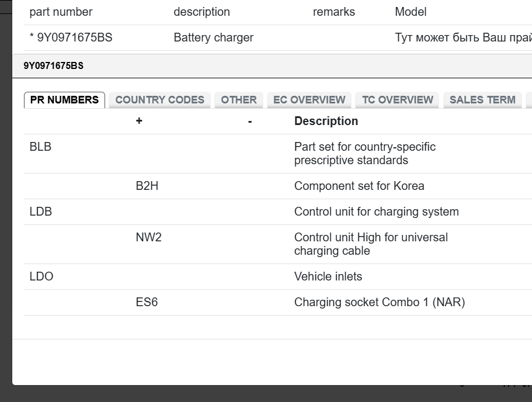Select the BLB family code

tap(40, 147)
